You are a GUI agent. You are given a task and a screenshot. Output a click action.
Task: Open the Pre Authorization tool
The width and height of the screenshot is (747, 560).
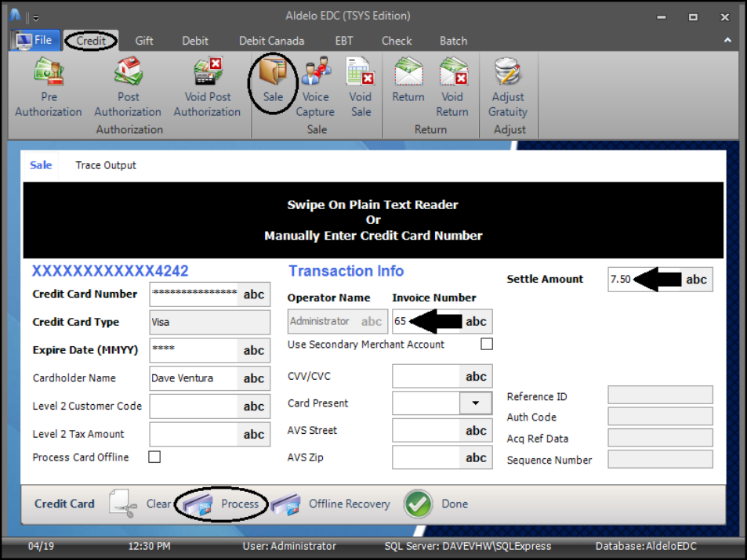point(48,87)
